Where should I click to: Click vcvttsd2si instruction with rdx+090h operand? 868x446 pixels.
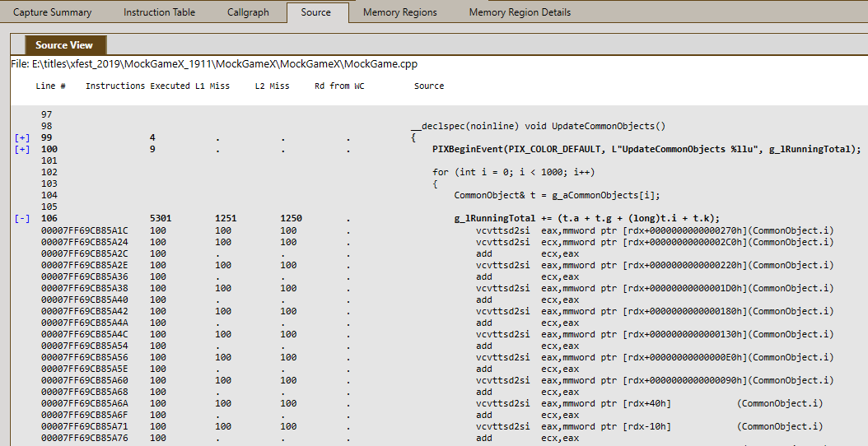tap(655, 380)
